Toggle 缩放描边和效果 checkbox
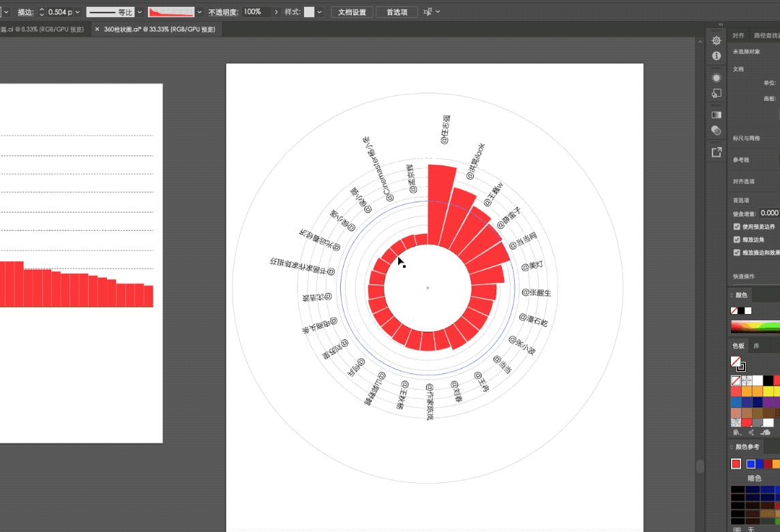This screenshot has height=532, width=780. tap(737, 253)
